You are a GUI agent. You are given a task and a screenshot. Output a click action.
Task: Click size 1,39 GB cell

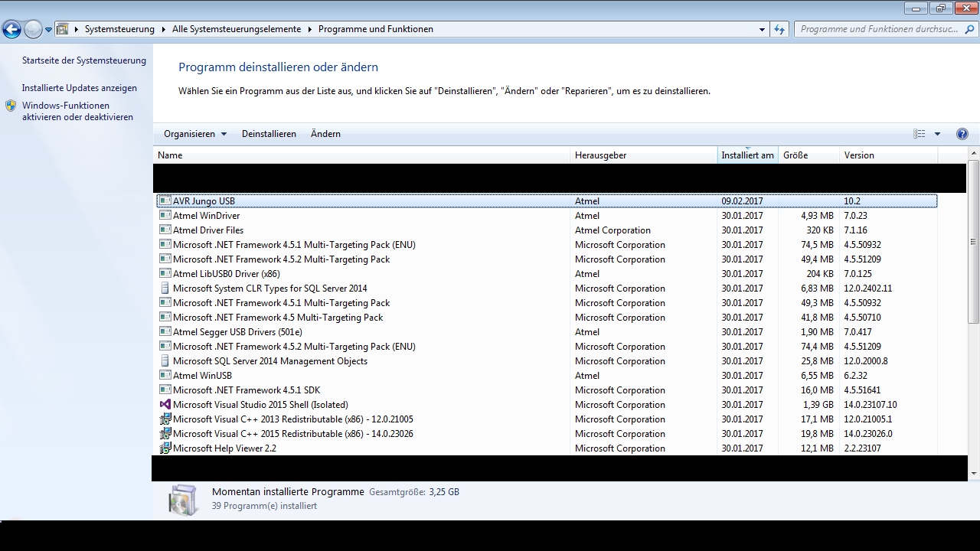[x=818, y=405]
